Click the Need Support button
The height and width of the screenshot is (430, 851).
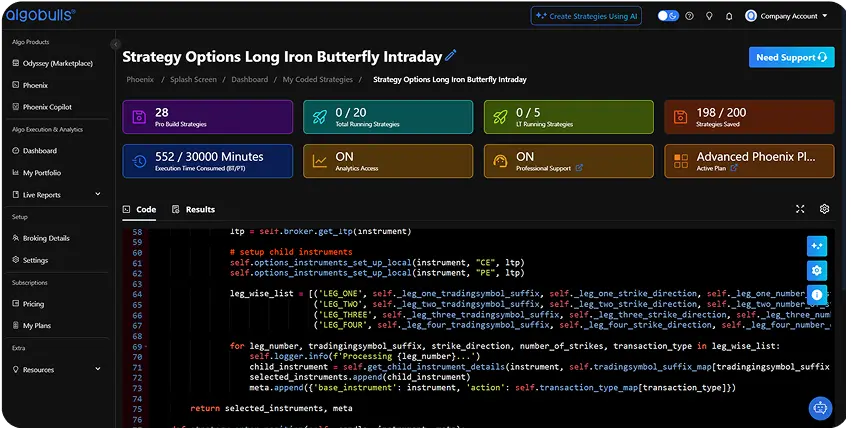pos(791,57)
